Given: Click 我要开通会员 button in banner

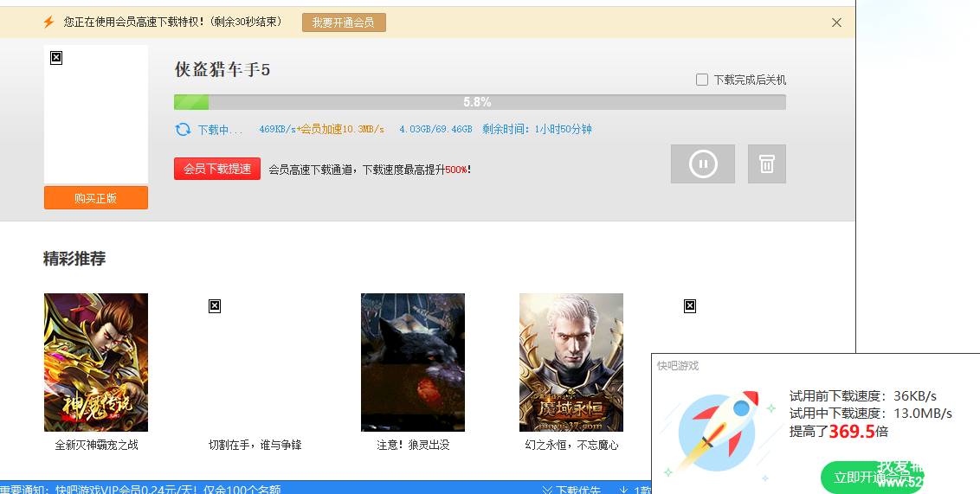Looking at the screenshot, I should pos(344,22).
